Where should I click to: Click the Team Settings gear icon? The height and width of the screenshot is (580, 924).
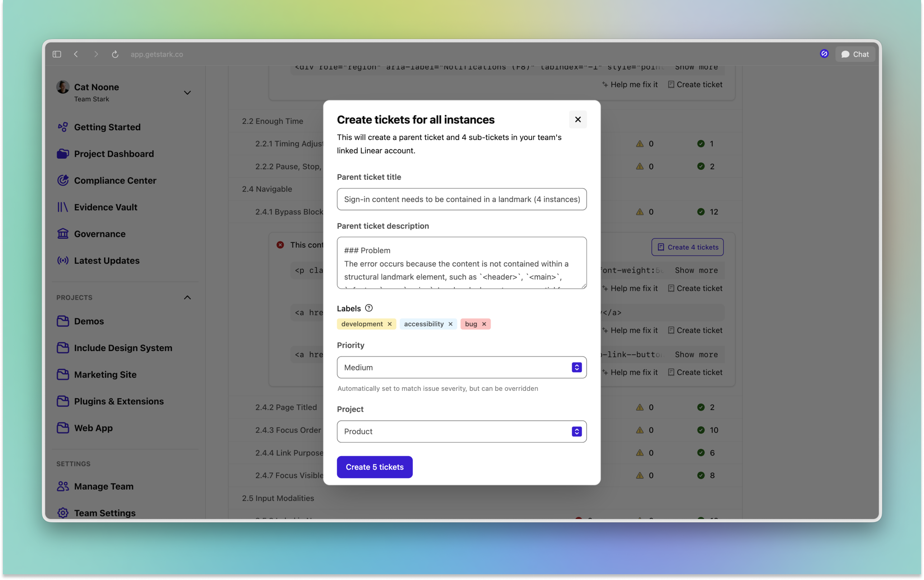[63, 513]
